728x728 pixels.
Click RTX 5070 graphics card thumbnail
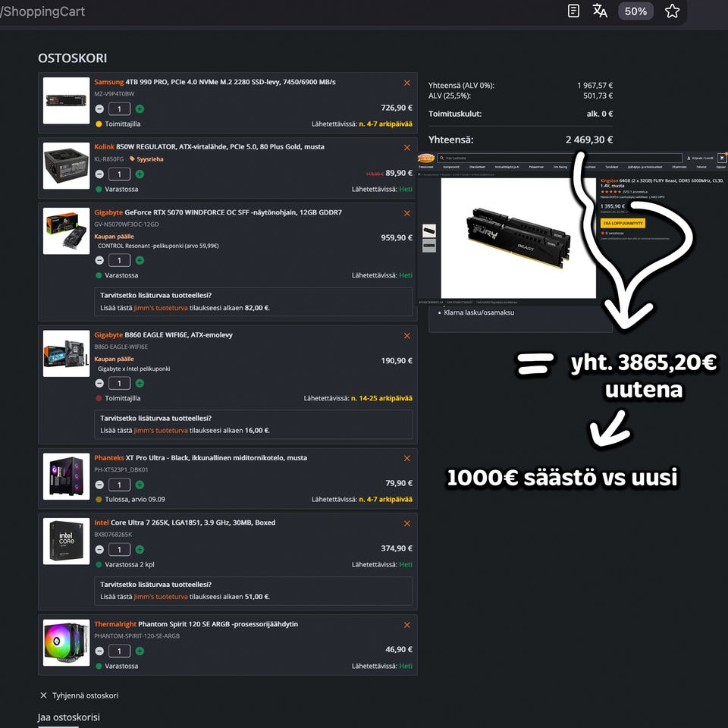(66, 231)
